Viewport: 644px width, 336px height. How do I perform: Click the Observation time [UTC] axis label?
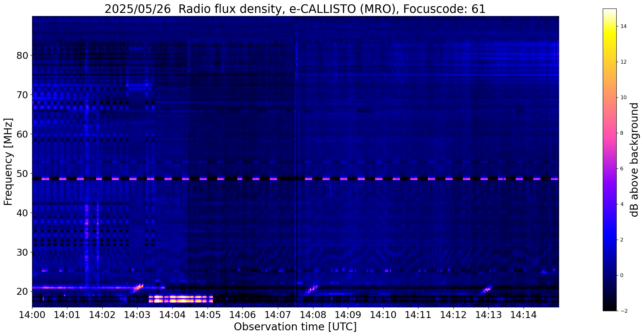coord(295,327)
